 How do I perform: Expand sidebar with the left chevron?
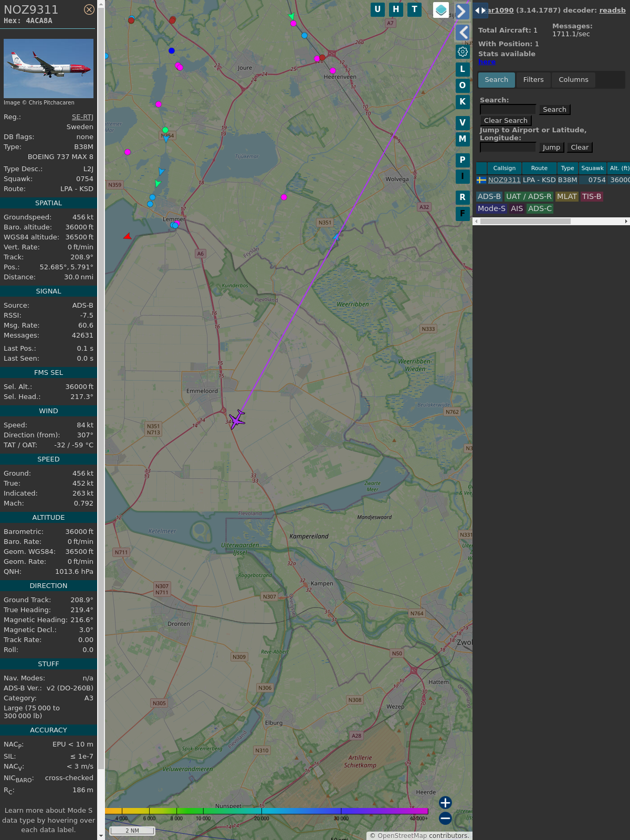pos(463,33)
